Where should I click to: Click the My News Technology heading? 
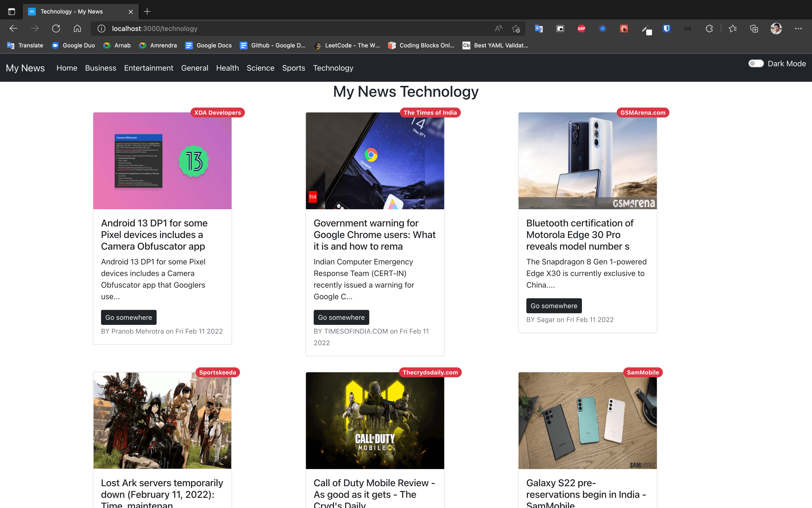(406, 92)
